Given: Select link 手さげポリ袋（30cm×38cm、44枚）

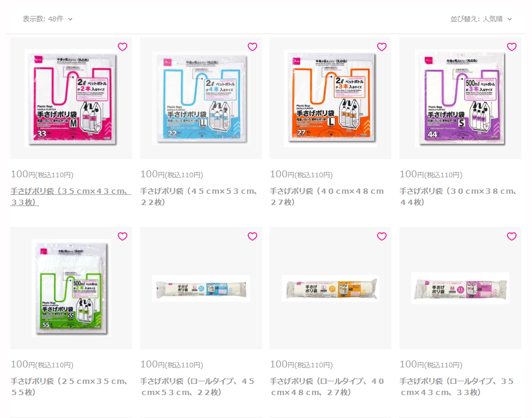Looking at the screenshot, I should pos(459,196).
